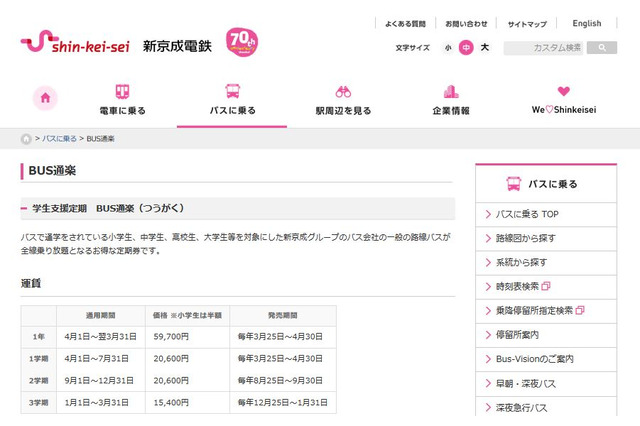Image resolution: width=640 pixels, height=426 pixels.
Task: Set text size to small 小
Action: pos(448,48)
